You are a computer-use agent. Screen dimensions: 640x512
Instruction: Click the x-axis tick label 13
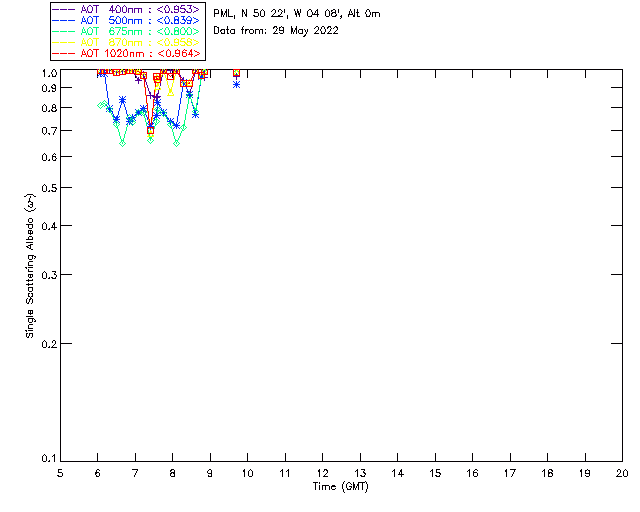tap(360, 473)
